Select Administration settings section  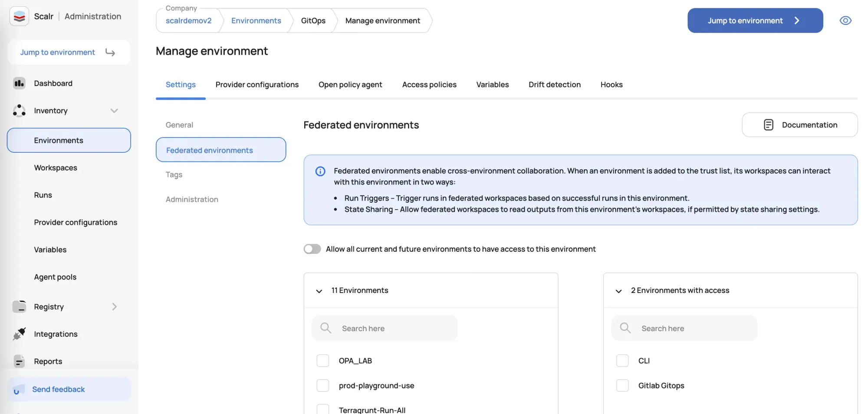[x=192, y=200]
